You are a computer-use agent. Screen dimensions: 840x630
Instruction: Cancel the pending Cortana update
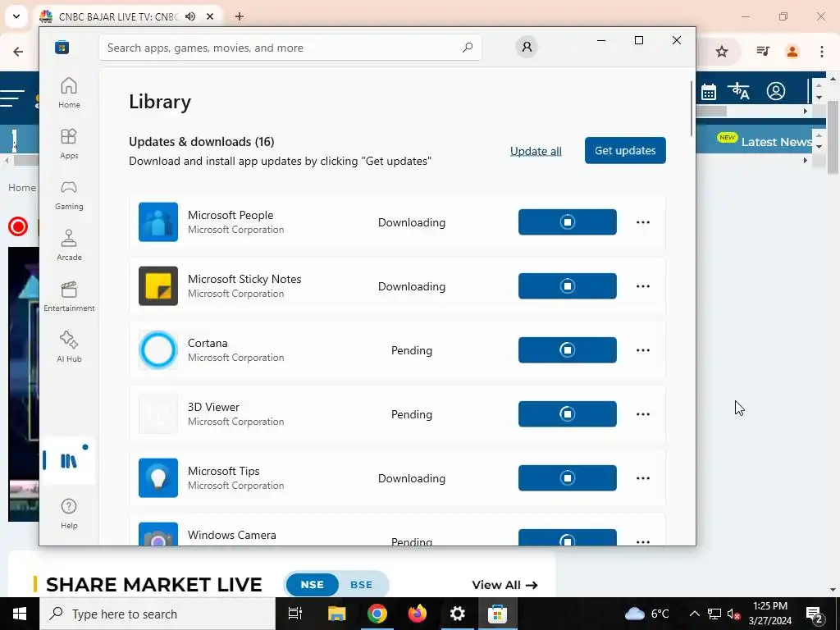568,349
